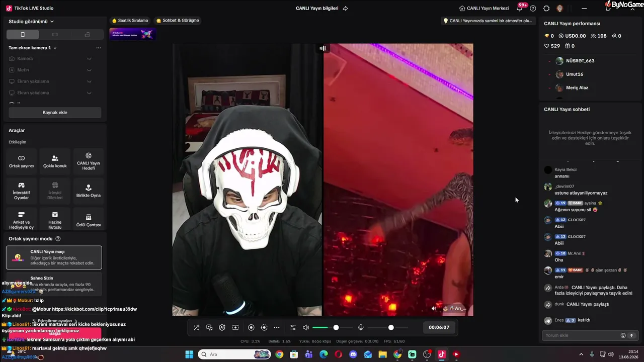Open scene options three-dot menu
The width and height of the screenshot is (644, 362).
tap(99, 48)
